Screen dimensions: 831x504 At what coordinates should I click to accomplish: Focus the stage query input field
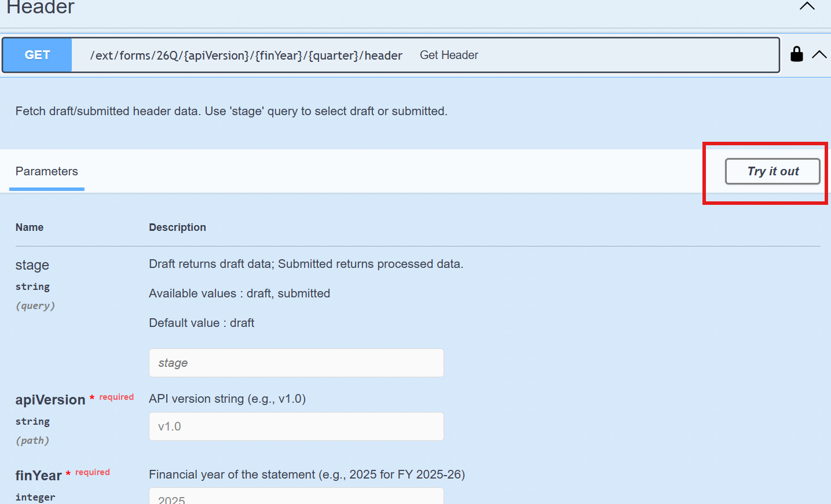296,363
